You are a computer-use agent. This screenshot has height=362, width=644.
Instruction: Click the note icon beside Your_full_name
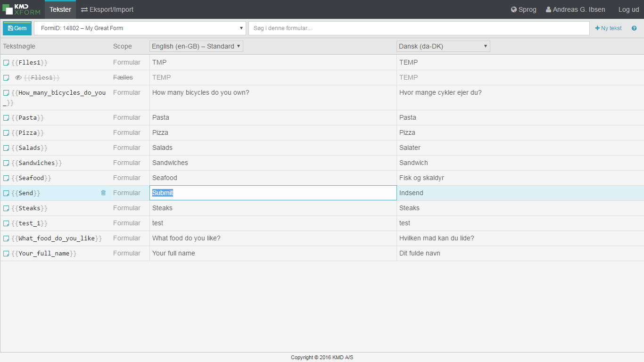pyautogui.click(x=6, y=254)
